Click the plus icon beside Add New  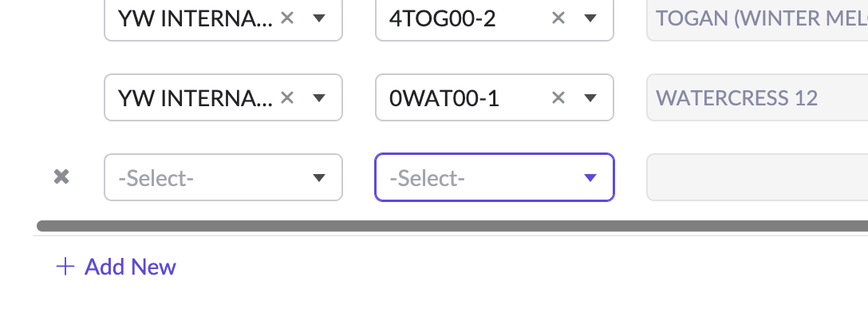click(65, 267)
